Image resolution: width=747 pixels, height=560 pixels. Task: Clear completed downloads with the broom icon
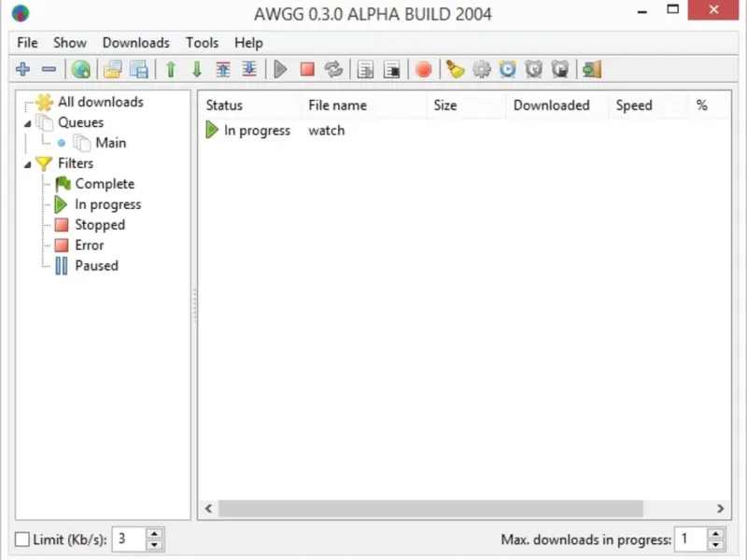pyautogui.click(x=455, y=69)
